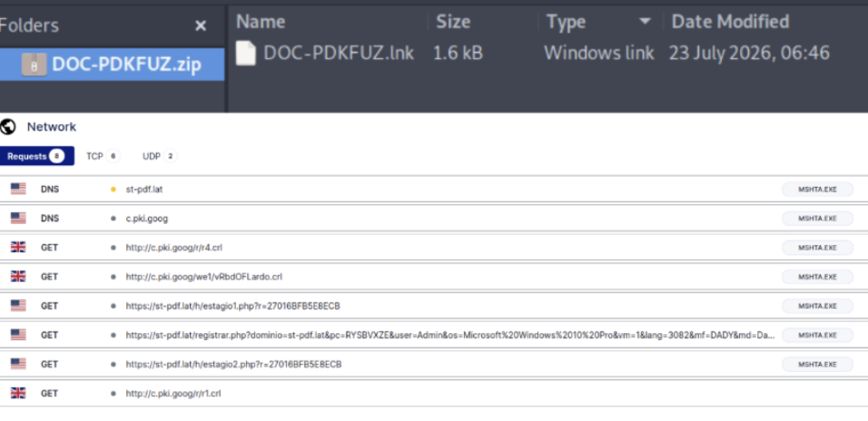
Task: Click US flag on estagio1.php row
Action: pyautogui.click(x=18, y=306)
